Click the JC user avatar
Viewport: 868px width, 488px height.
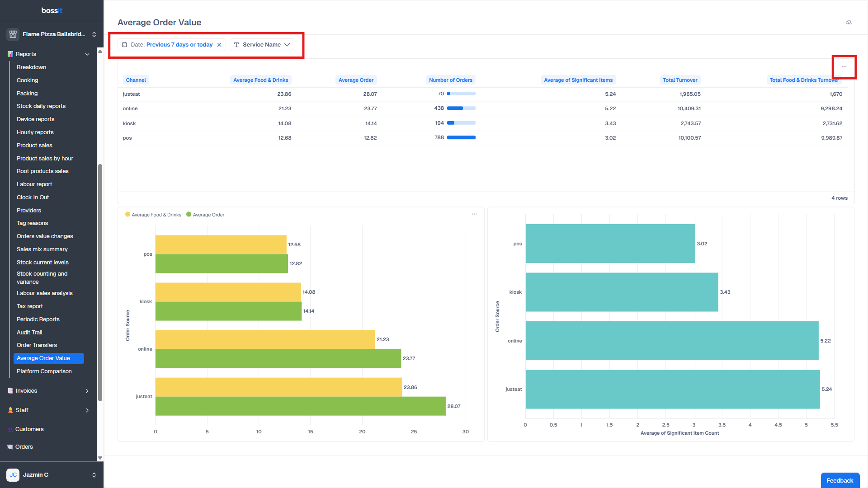coord(13,475)
